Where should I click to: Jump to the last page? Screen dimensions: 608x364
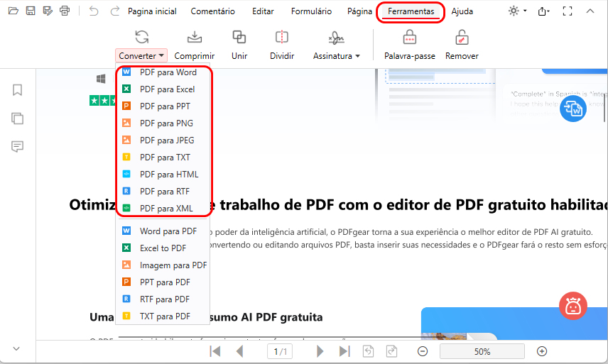point(344,352)
